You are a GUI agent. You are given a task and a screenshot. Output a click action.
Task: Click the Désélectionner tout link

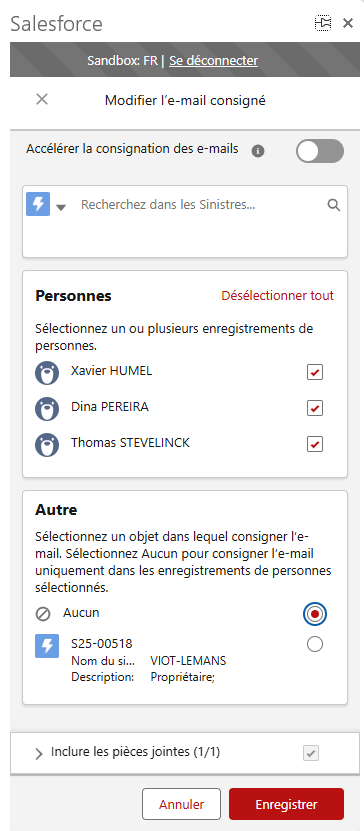pos(278,295)
